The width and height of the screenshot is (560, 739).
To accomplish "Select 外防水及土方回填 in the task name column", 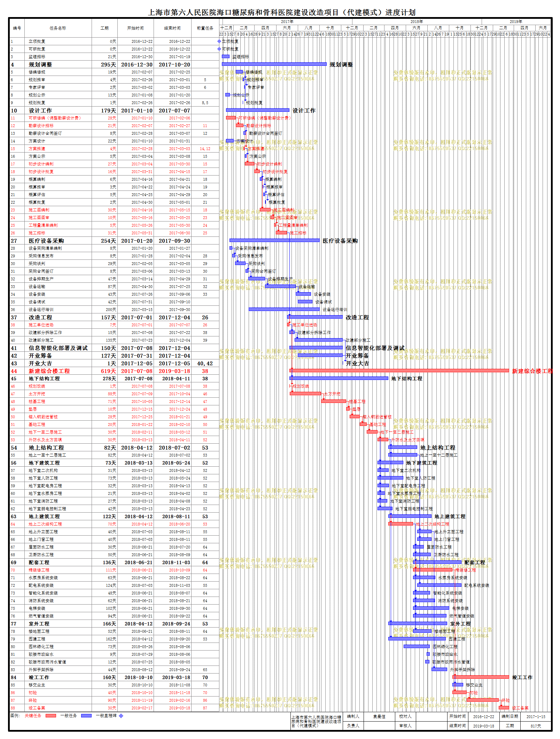I will point(45,440).
